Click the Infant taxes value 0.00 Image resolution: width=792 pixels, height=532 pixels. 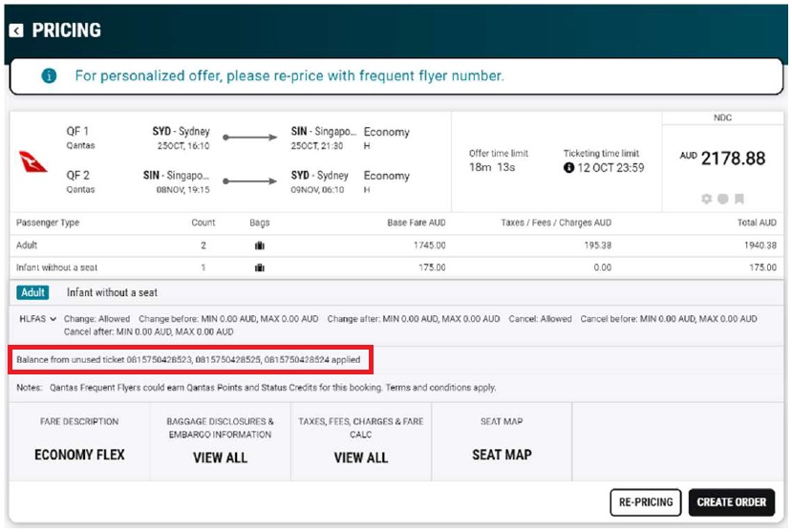(603, 267)
